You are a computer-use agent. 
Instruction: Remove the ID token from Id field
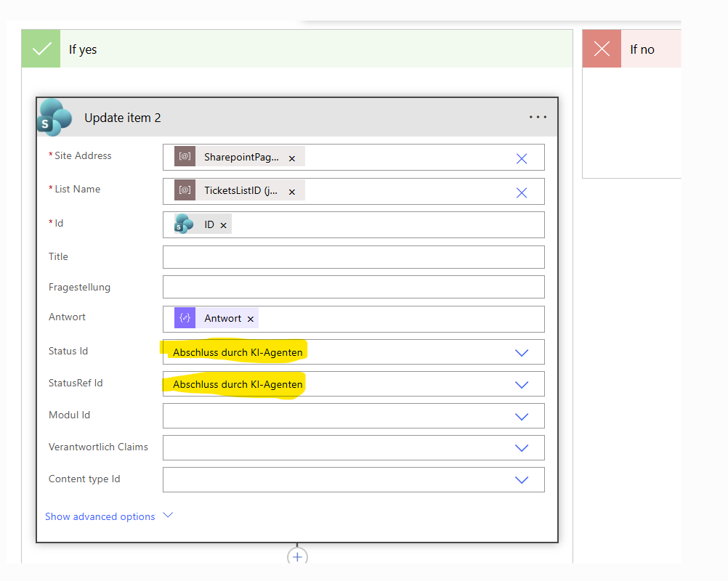(x=224, y=225)
